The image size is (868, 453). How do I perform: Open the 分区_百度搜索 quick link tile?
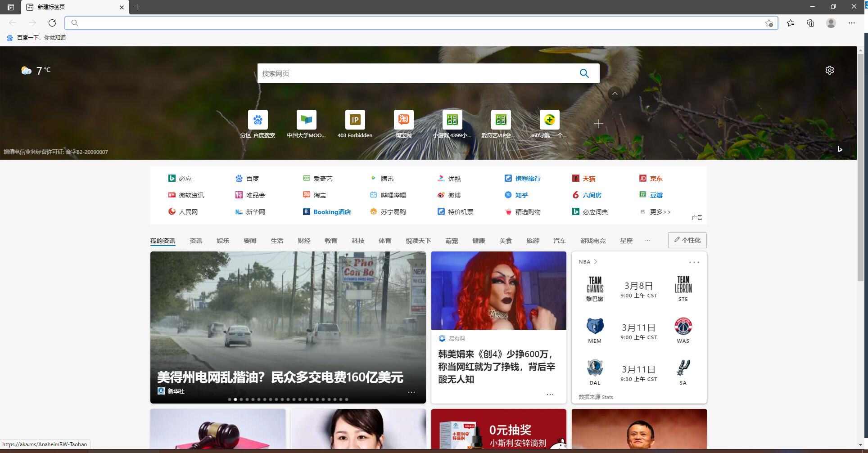(258, 124)
